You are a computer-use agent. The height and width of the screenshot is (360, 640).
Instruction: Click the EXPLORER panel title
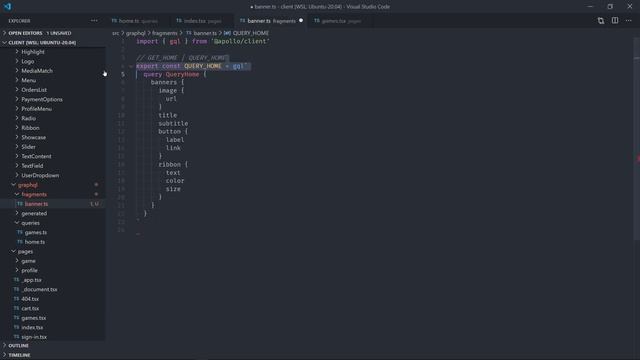pos(19,21)
